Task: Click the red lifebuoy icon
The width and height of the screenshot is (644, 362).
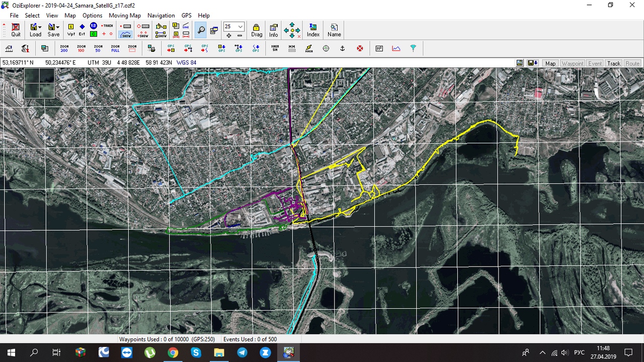Action: pos(360,48)
